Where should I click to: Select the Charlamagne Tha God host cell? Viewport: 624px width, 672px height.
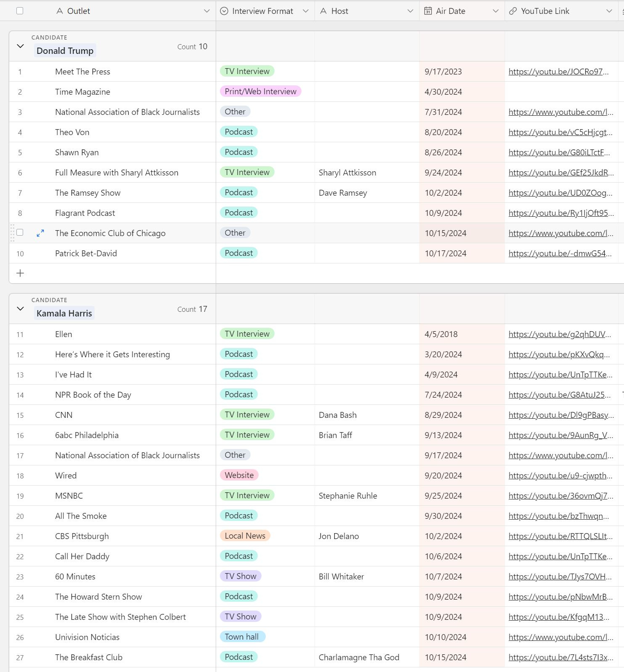click(367, 657)
